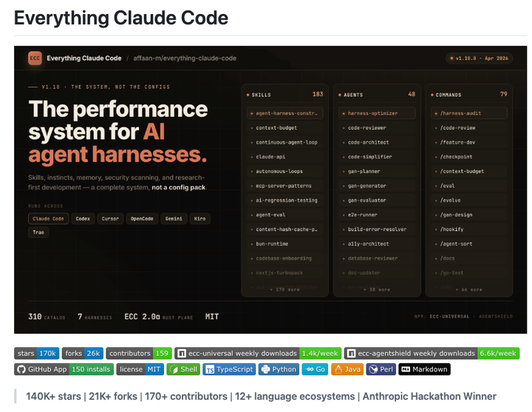
Task: Select the /feature-dev command row
Action: [x=469, y=143]
